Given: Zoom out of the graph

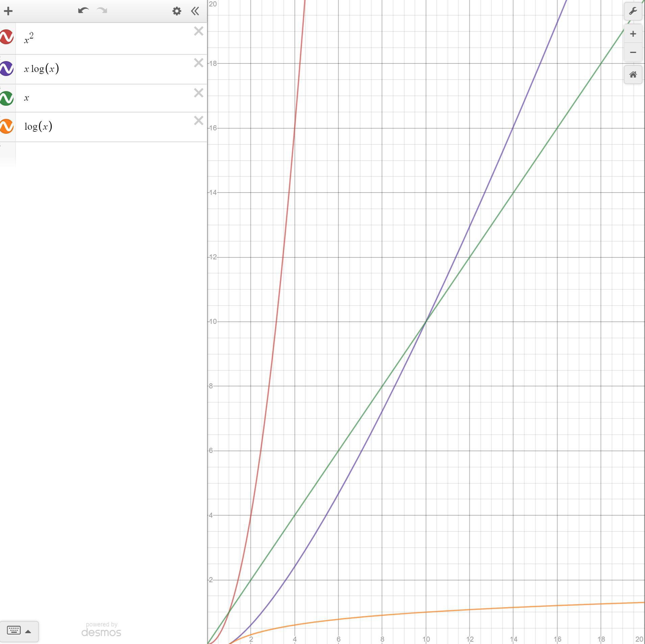Looking at the screenshot, I should [632, 53].
